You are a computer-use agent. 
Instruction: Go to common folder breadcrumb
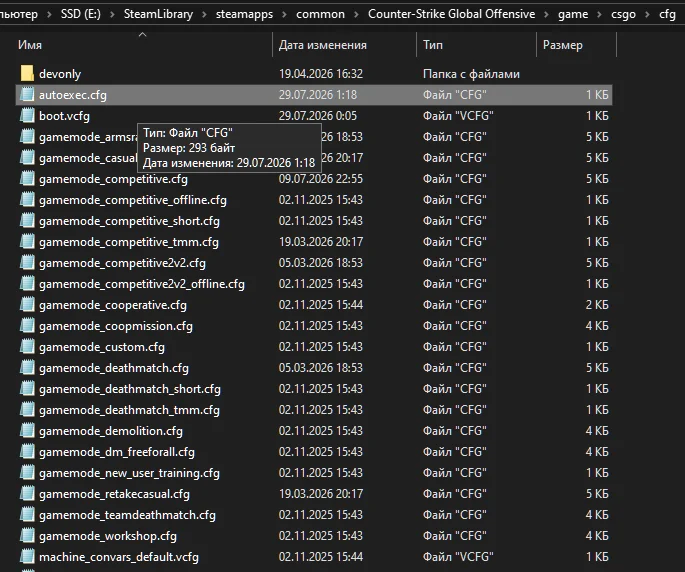tap(320, 14)
